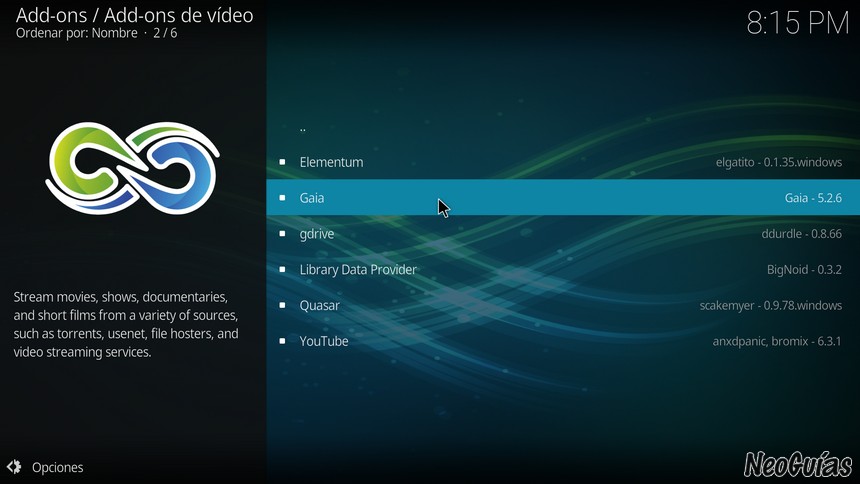
Task: Click 'BigNoid - 0.3.2' version text
Action: click(x=804, y=269)
